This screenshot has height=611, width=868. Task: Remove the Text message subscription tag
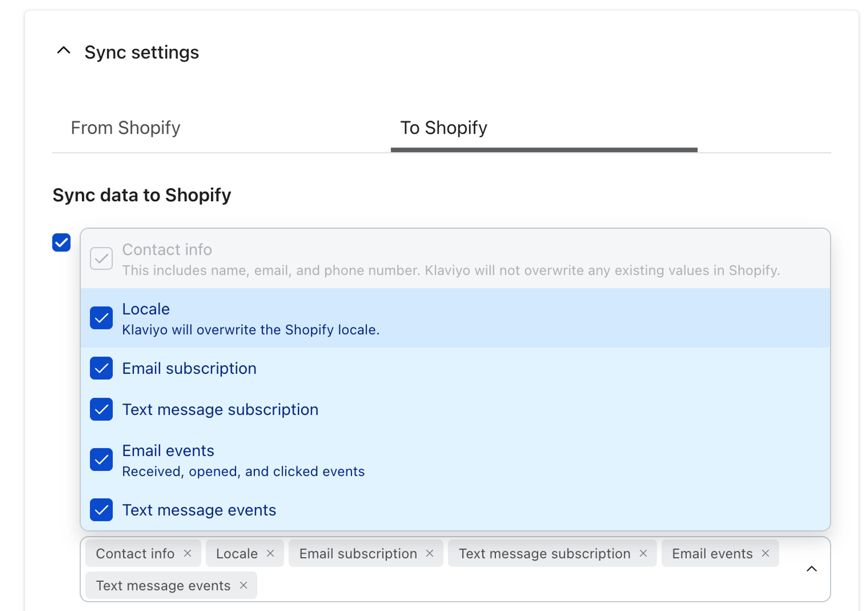click(643, 553)
